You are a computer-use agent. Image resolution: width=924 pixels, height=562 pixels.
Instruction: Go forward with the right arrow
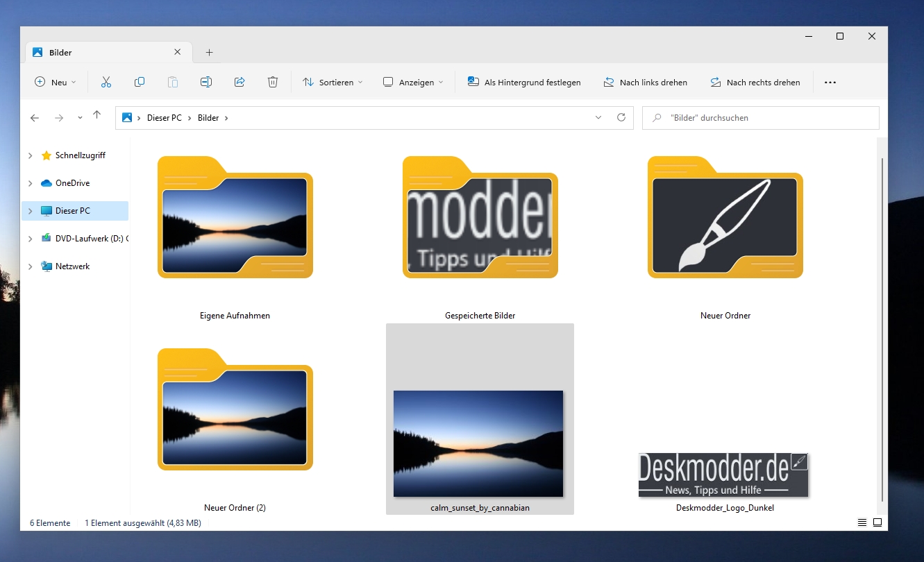59,118
